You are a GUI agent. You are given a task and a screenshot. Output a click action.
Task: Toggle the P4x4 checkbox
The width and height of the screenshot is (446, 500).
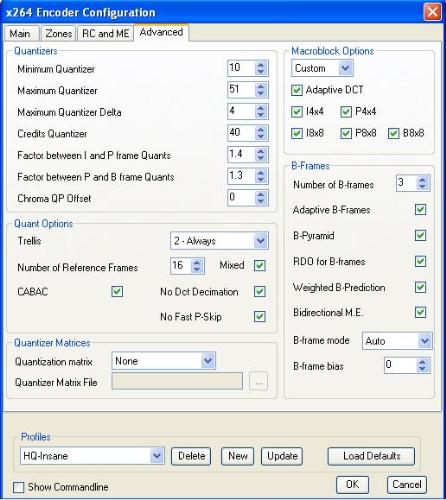pyautogui.click(x=346, y=112)
